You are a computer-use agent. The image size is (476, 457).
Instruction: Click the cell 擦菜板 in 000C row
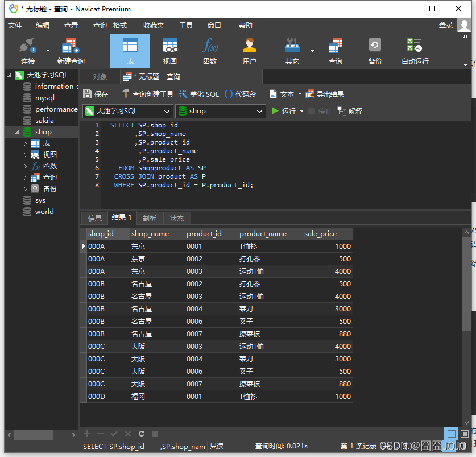[270, 384]
